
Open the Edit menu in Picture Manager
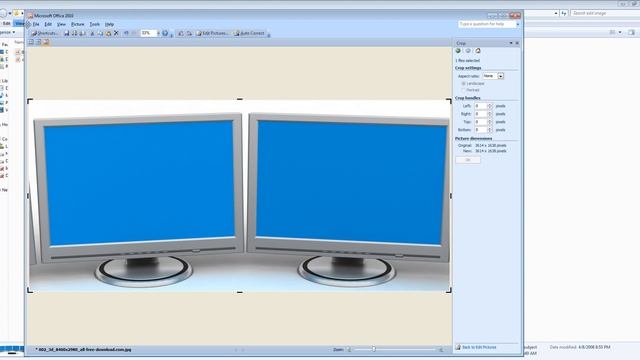[x=48, y=24]
